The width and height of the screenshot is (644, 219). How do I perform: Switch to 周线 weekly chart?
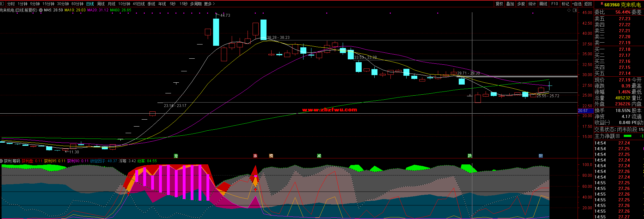(101, 4)
